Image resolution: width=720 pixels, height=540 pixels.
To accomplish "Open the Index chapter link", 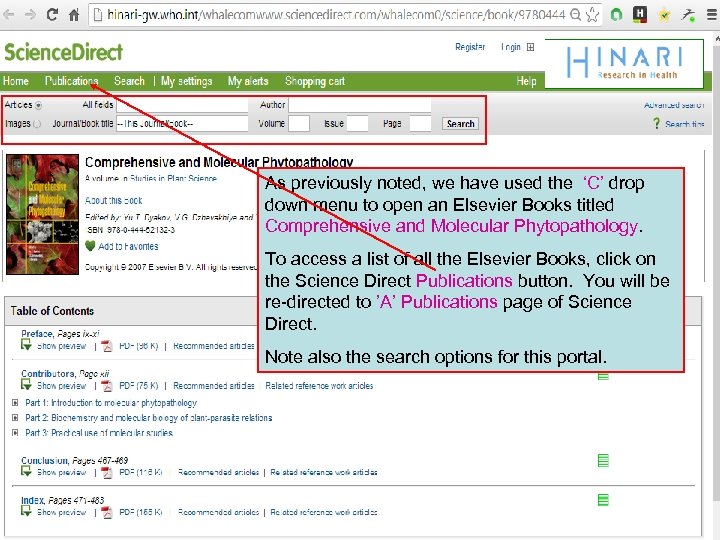I will [33, 500].
